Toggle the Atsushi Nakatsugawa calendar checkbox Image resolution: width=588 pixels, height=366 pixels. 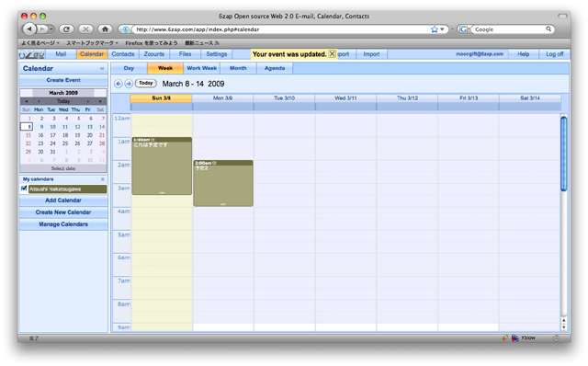click(x=24, y=189)
